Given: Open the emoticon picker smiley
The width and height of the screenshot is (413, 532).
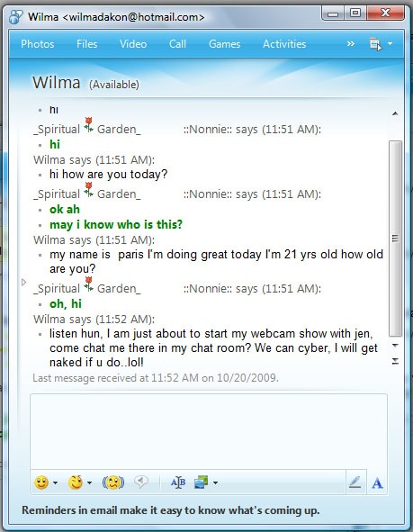Looking at the screenshot, I should point(41,482).
